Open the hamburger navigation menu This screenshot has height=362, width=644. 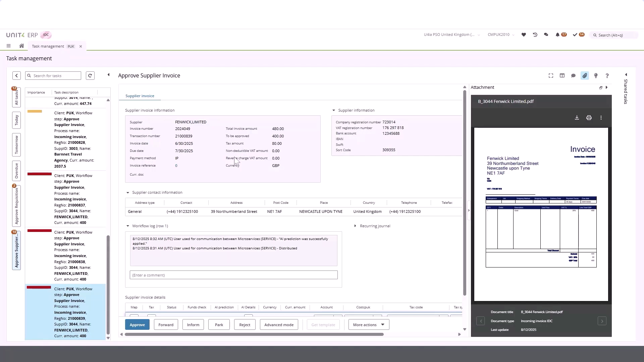pyautogui.click(x=8, y=46)
